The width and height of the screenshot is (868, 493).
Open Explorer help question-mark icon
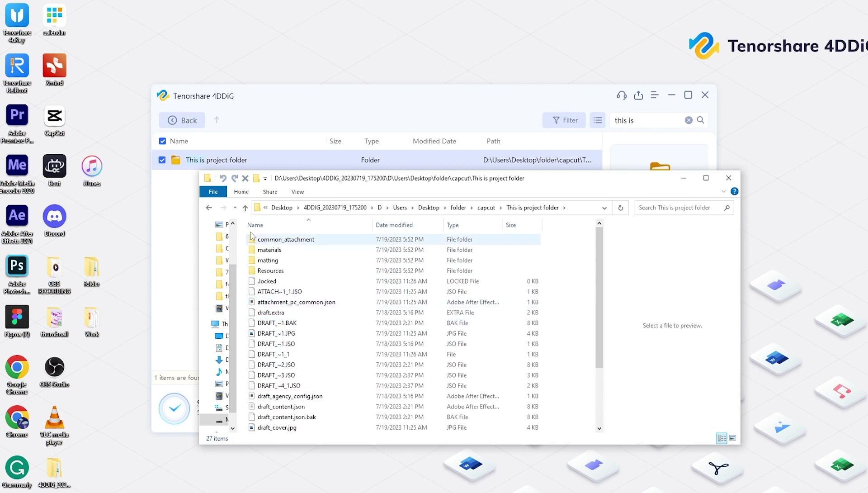point(735,191)
